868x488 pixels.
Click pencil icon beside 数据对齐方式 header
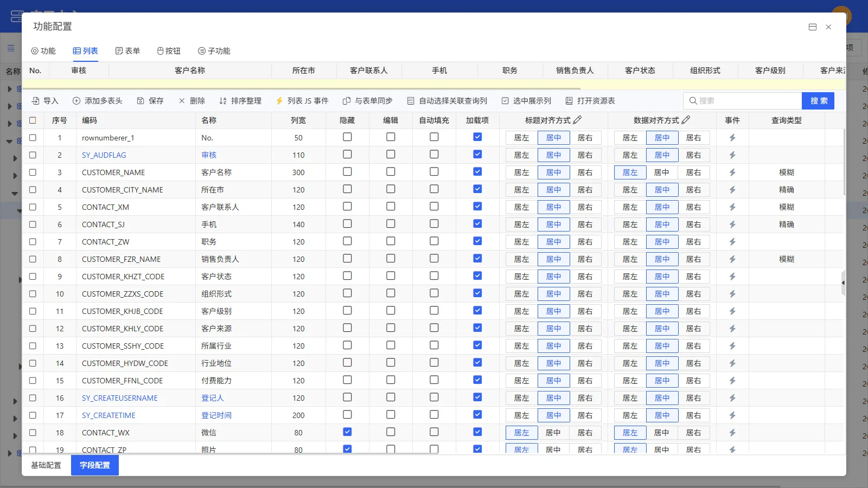pyautogui.click(x=686, y=120)
